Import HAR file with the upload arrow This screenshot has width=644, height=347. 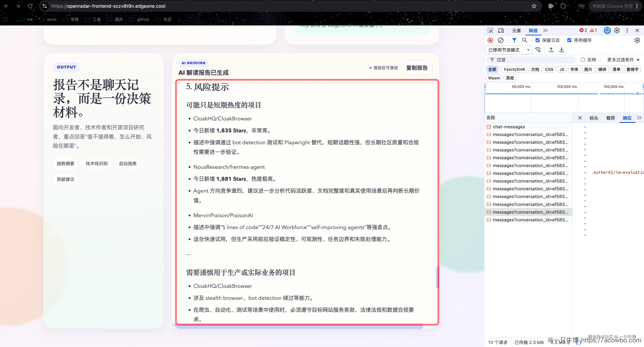pos(551,50)
